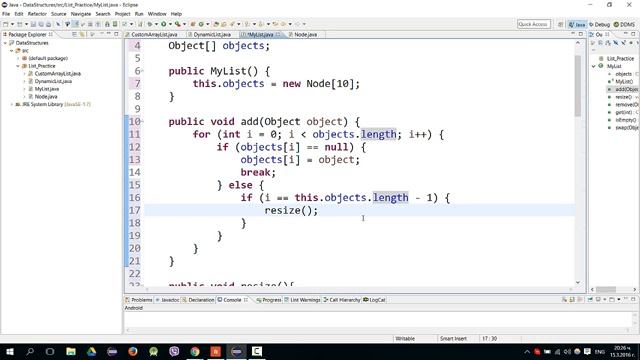Open Firefox from the taskbar
640x360 pixels.
point(133,351)
